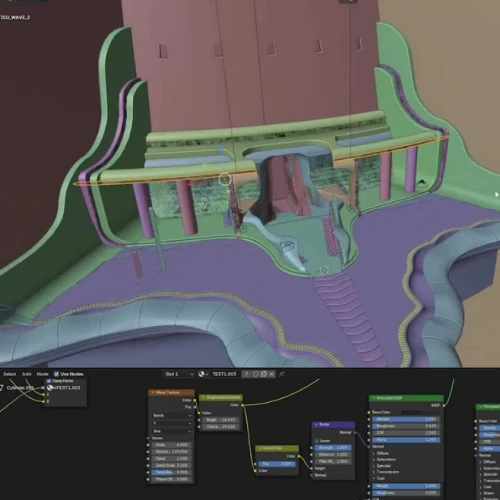The height and width of the screenshot is (500, 500).
Task: Click the Bump Strength slider field
Action: (333, 448)
